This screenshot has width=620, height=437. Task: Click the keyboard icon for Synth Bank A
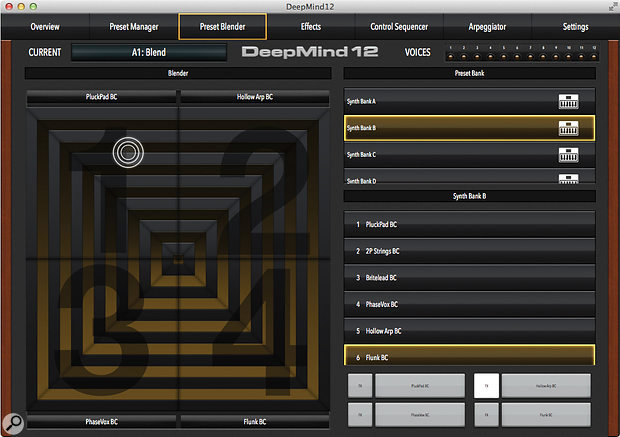click(x=569, y=102)
